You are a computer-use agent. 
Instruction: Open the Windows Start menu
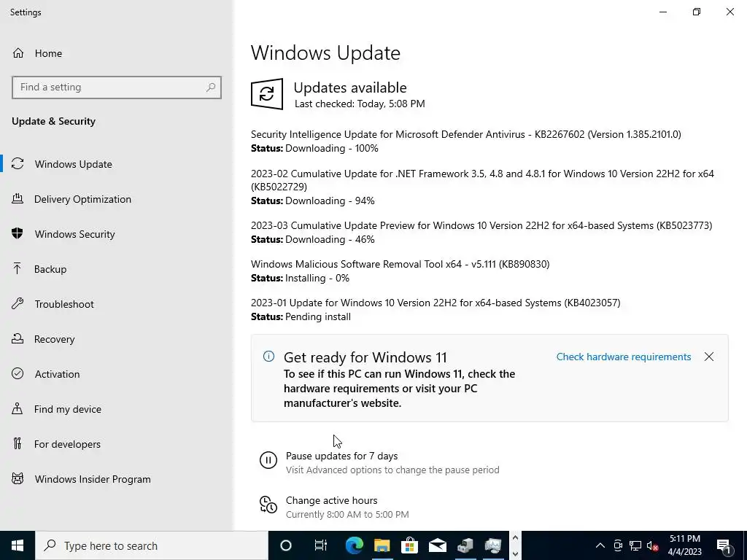pos(18,545)
